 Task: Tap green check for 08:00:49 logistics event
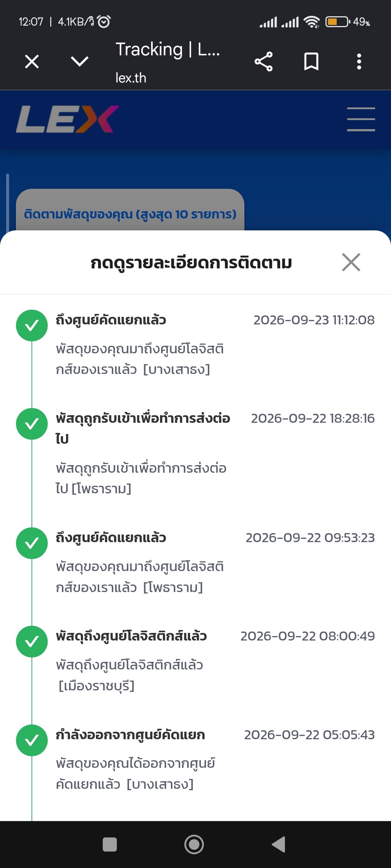click(32, 642)
